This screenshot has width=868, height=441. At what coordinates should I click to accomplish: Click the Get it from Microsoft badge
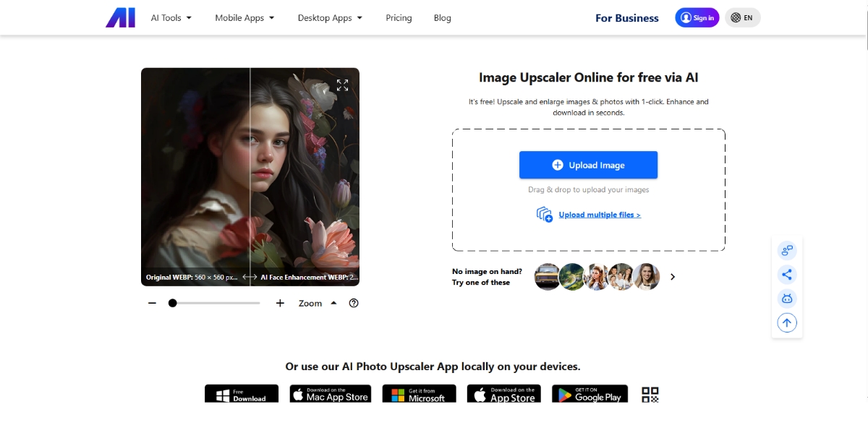coord(419,393)
